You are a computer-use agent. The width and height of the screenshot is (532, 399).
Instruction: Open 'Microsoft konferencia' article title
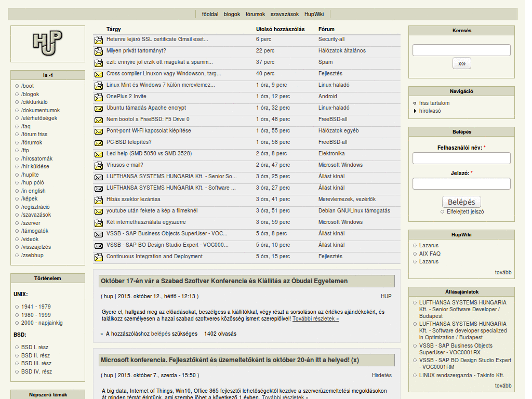pyautogui.click(x=230, y=360)
